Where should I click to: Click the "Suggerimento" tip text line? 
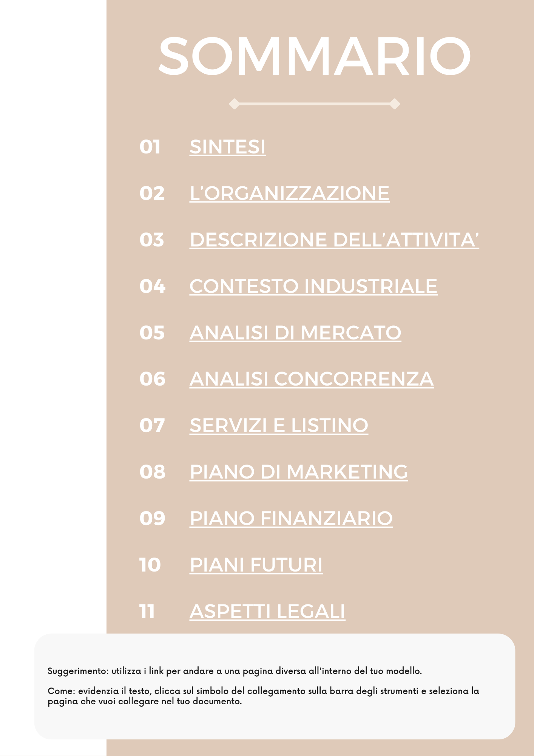tap(235, 671)
